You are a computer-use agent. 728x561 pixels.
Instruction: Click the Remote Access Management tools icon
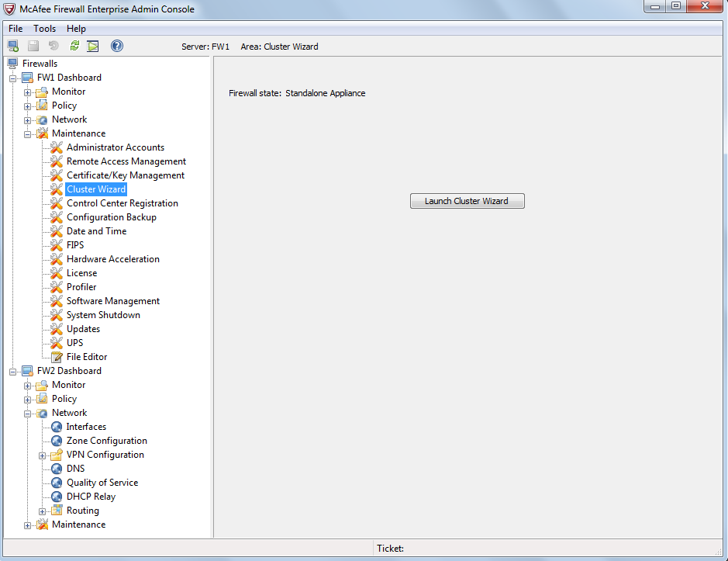pos(57,161)
